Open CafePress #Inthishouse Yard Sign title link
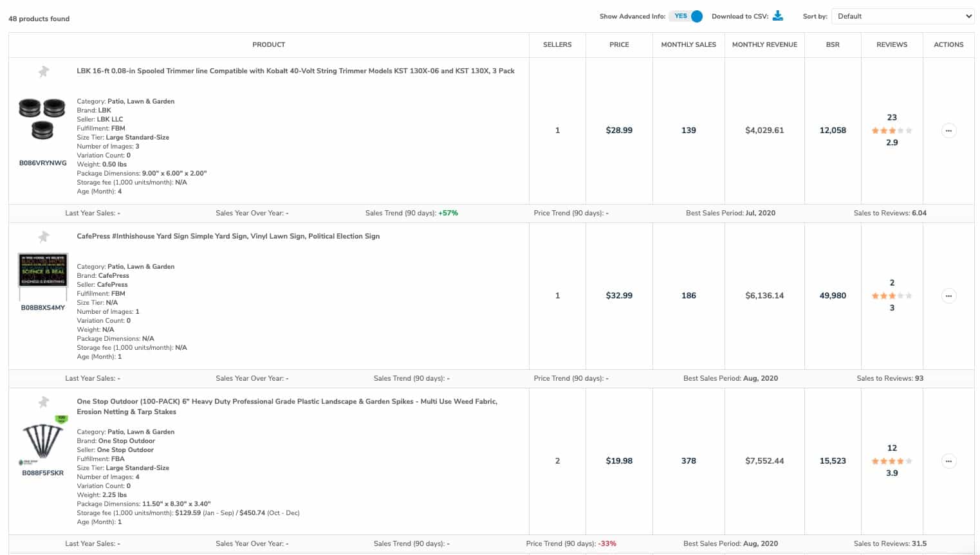 coord(228,237)
